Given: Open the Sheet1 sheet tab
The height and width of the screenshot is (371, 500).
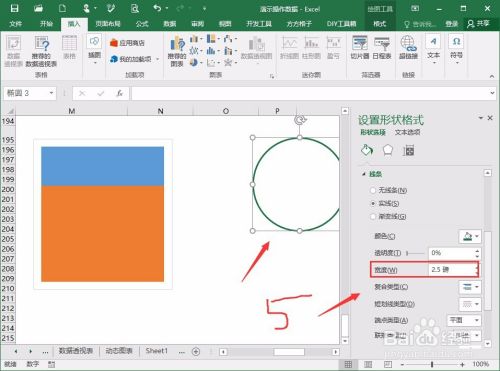Looking at the screenshot, I should tap(156, 351).
